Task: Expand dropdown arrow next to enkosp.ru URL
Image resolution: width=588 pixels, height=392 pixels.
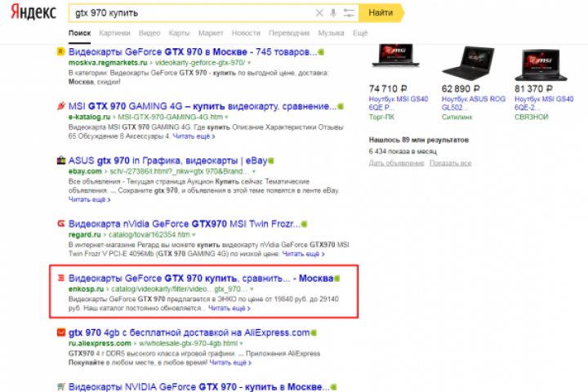Action: tap(252, 289)
